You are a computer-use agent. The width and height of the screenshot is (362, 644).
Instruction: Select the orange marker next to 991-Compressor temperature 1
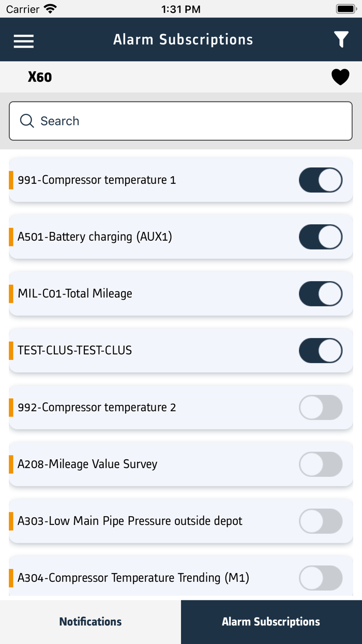11,180
